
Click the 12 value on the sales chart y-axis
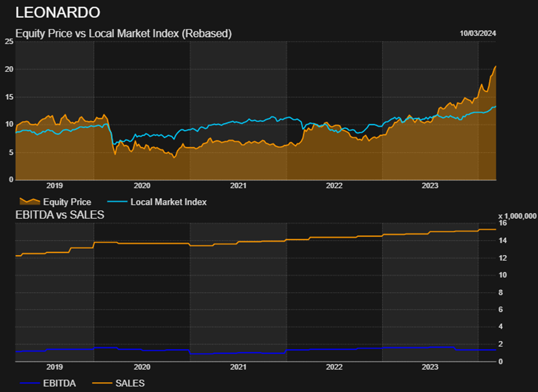pos(503,258)
